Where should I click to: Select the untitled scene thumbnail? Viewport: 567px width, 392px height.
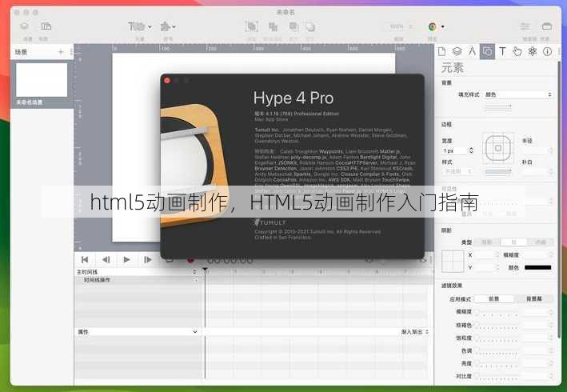[x=42, y=80]
